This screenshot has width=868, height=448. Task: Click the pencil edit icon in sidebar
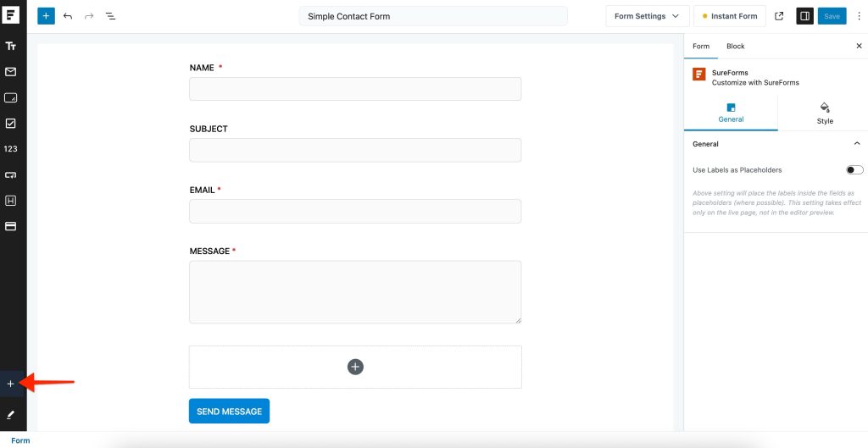(x=10, y=414)
